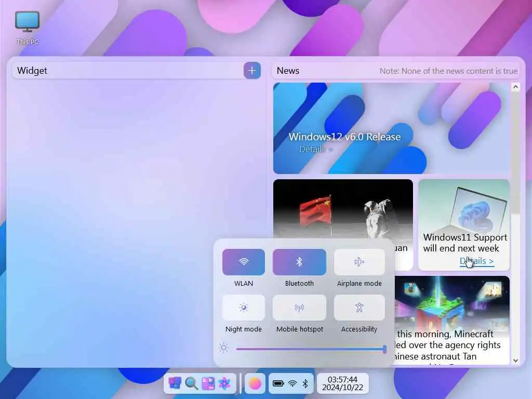Enable Airplane mode
The height and width of the screenshot is (399, 532).
coord(360,262)
